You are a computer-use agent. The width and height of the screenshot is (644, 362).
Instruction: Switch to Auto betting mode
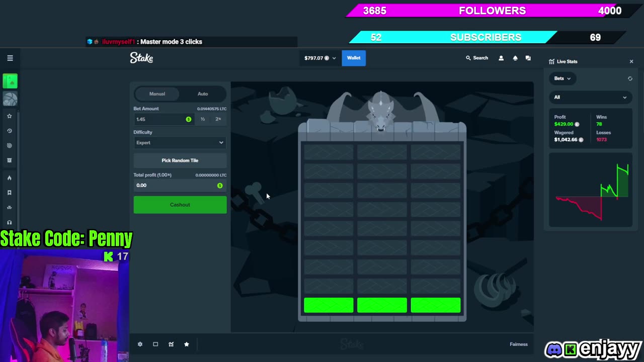tap(203, 94)
